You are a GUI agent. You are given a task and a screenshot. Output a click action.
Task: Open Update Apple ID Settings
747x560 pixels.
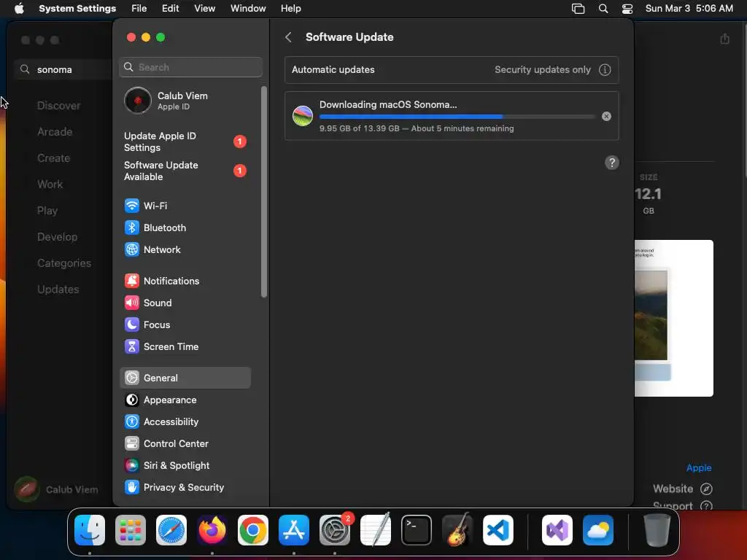tap(185, 141)
